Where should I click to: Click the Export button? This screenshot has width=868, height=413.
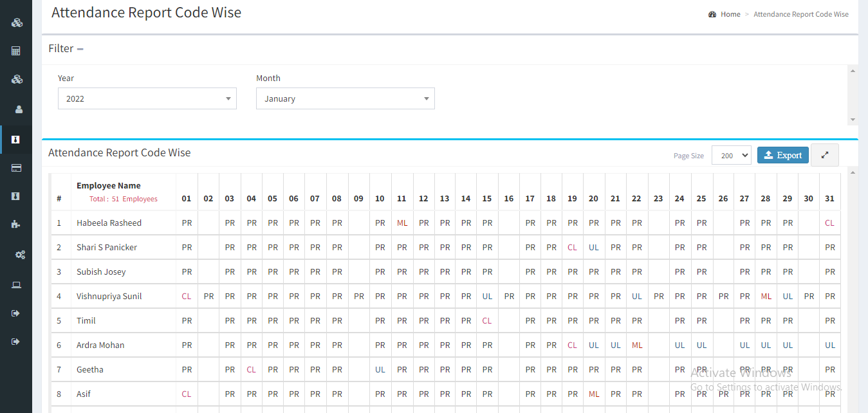(782, 155)
